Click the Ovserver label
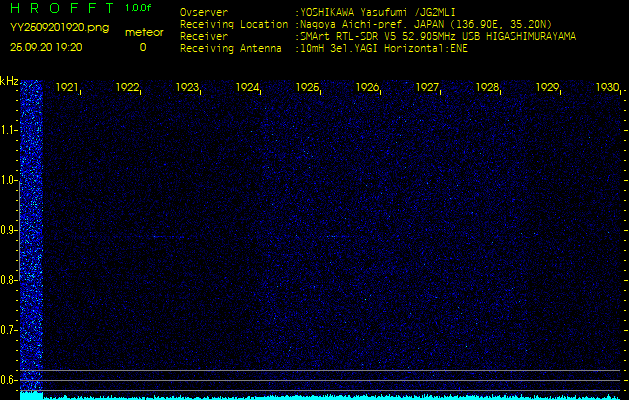 point(204,12)
